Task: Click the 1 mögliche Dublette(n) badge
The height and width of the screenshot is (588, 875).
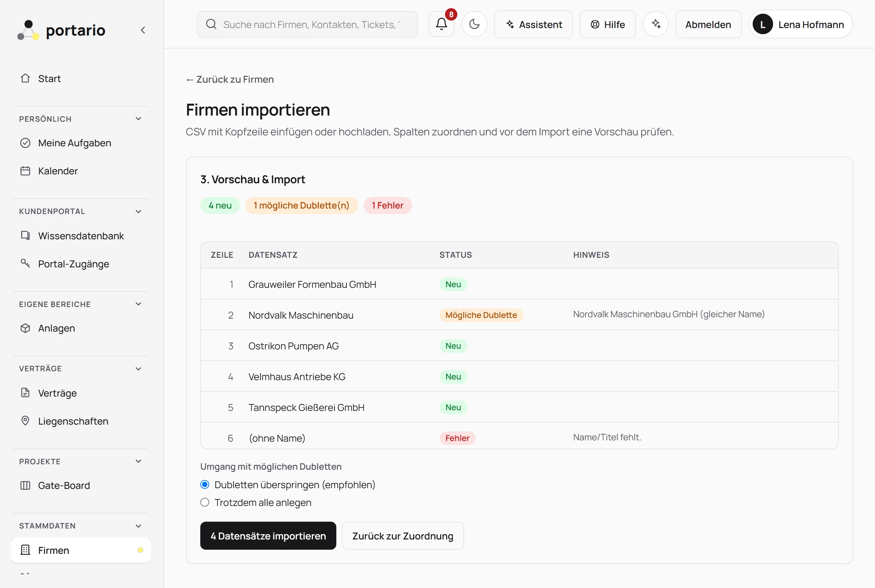Action: click(x=301, y=205)
